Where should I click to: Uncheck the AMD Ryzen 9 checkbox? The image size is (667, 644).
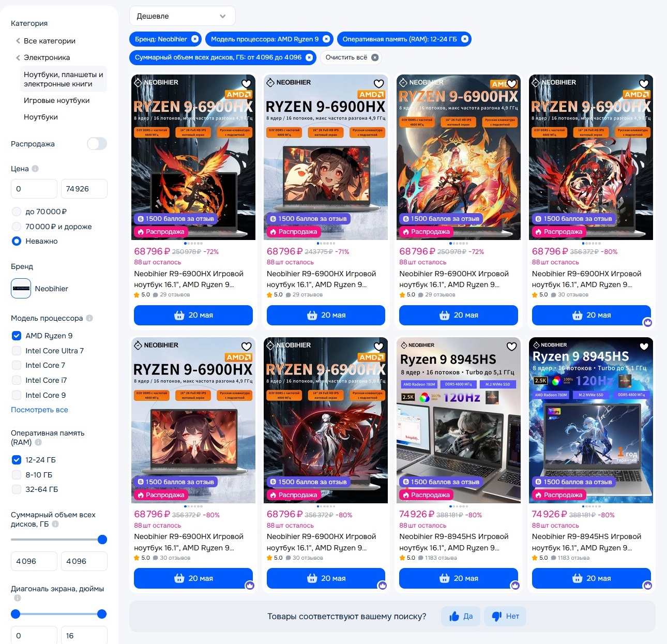tap(17, 336)
